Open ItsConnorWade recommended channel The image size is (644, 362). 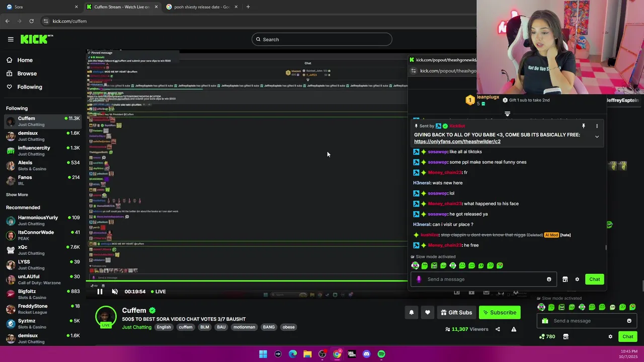43,235
